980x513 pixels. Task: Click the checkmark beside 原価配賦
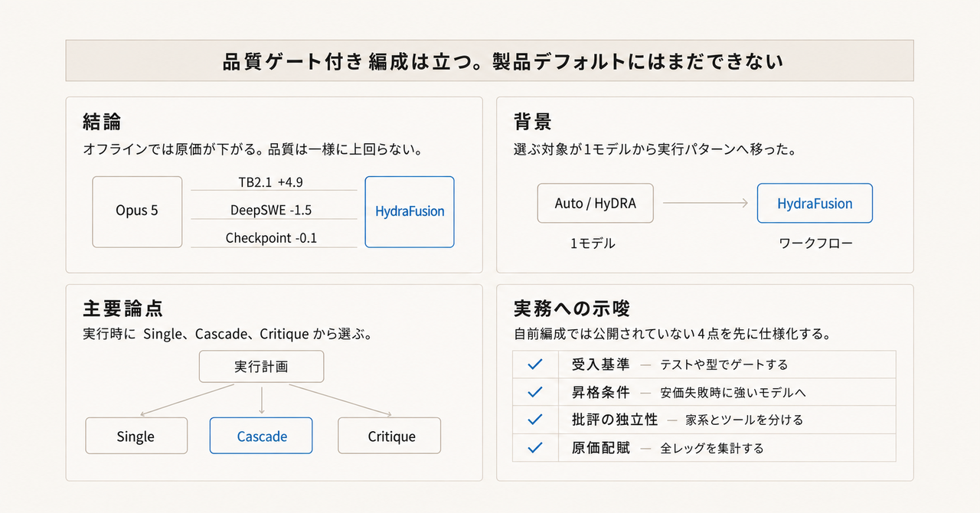535,447
